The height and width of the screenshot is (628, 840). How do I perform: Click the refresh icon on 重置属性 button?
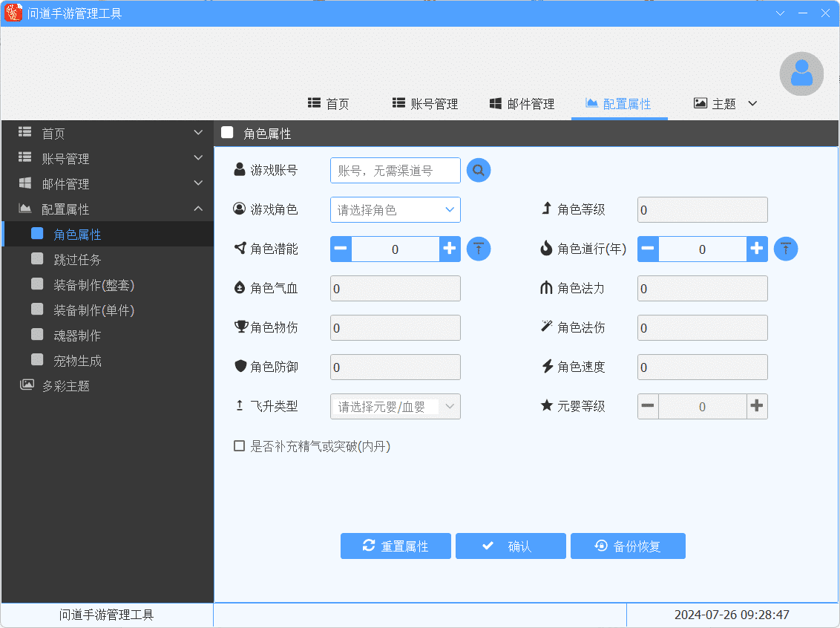369,546
